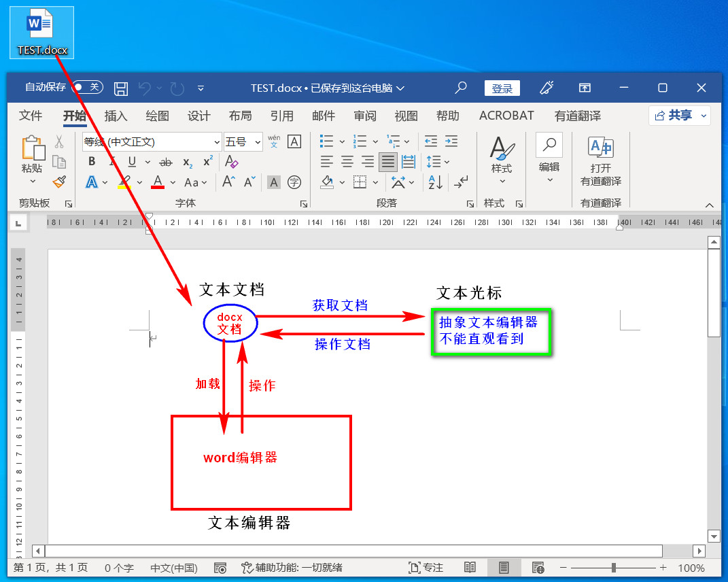
Task: Toggle bold formatting in the font group
Action: pos(91,161)
